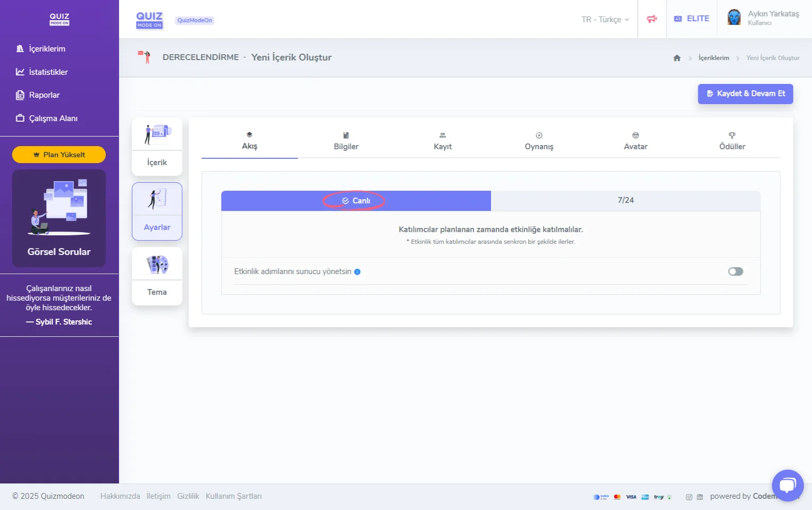Click Görsel Sorular promo card
Image resolution: width=812 pixels, height=510 pixels.
point(59,218)
